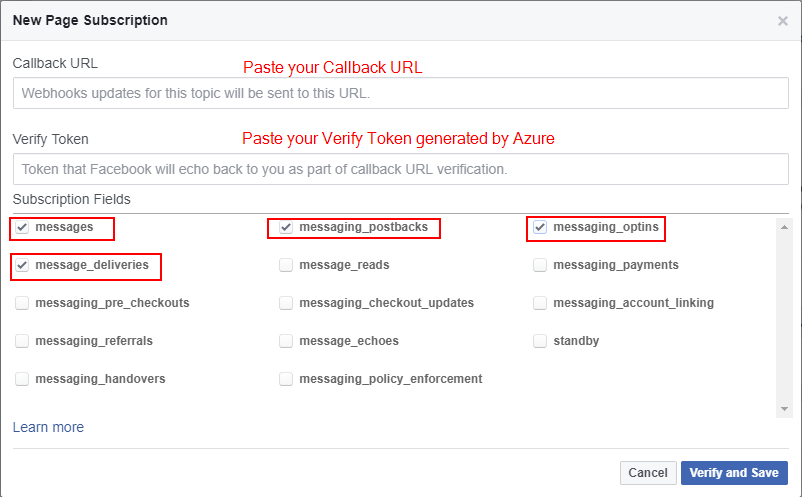This screenshot has height=497, width=802.
Task: Uncheck the message_deliveries checkbox
Action: [22, 265]
